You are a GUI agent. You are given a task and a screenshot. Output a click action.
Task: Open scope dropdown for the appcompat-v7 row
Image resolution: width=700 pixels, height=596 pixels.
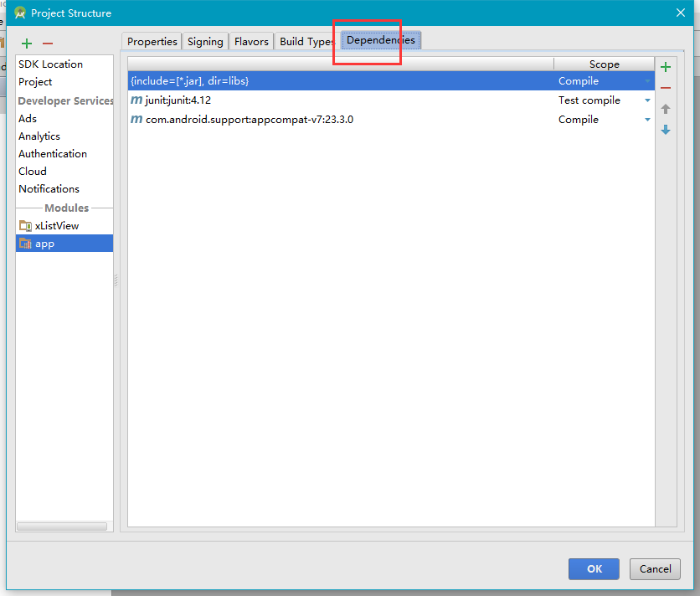tap(647, 120)
